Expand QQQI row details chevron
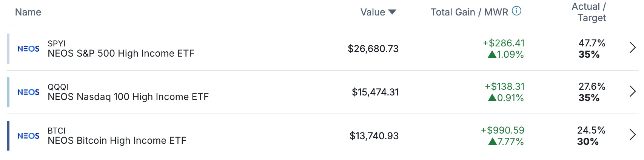The image size is (644, 160). (633, 91)
